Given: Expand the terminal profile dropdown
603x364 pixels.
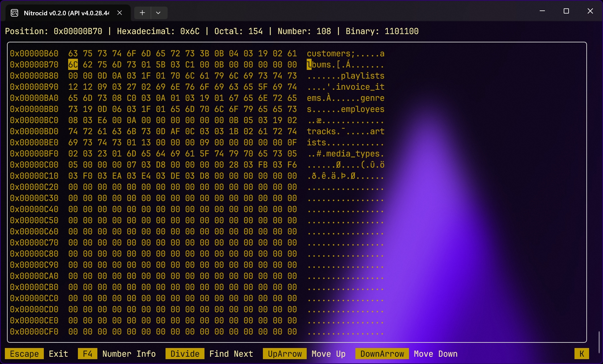Looking at the screenshot, I should [x=158, y=13].
